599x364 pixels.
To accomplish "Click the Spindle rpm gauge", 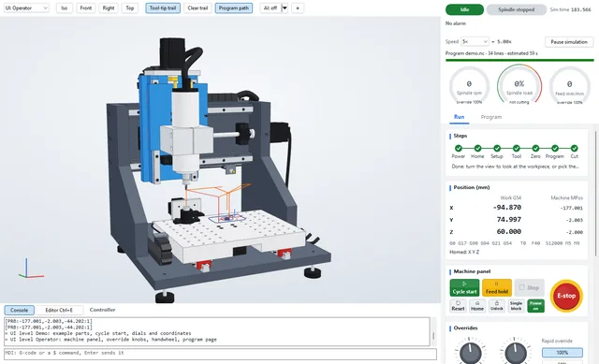I will click(x=469, y=86).
